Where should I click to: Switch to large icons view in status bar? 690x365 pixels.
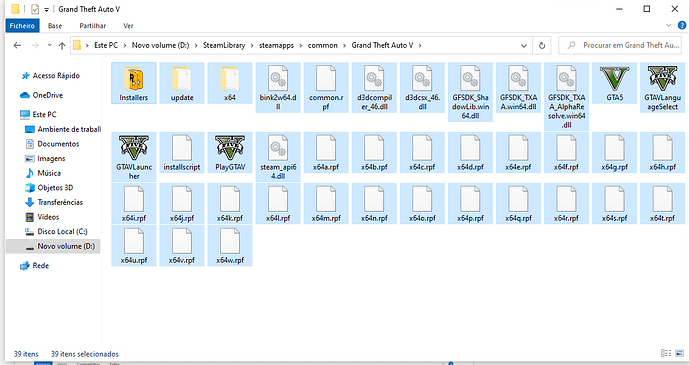point(680,354)
